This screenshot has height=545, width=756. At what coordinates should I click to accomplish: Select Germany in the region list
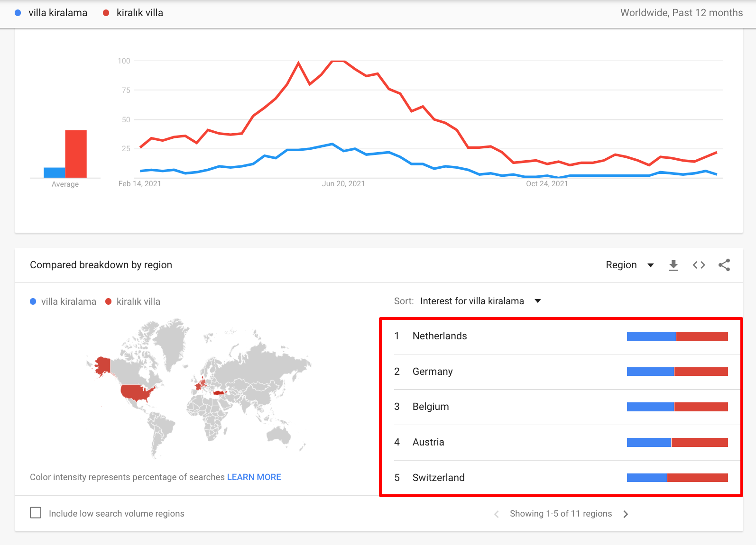click(x=432, y=372)
